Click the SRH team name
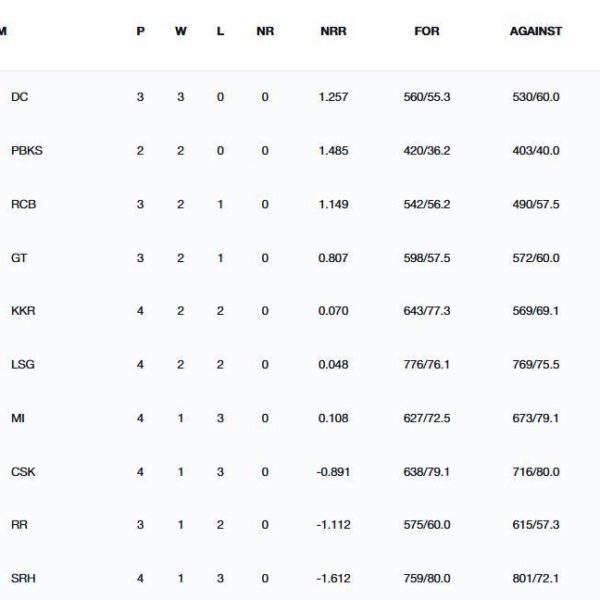Screen dimensions: 600x600 tap(24, 578)
